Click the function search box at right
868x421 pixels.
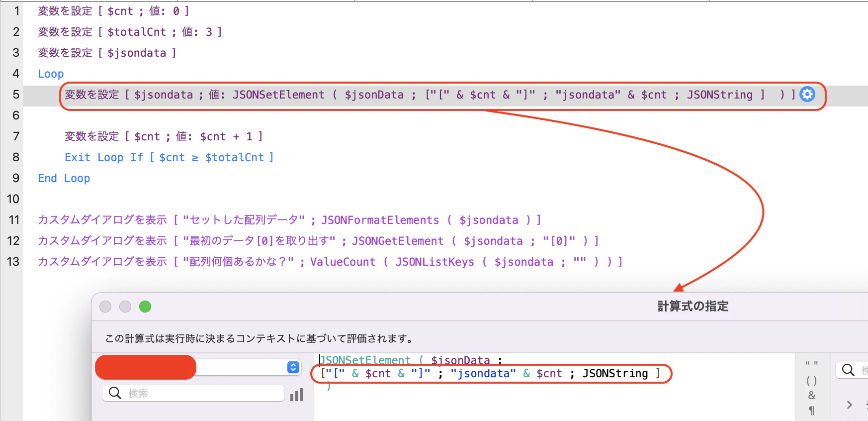click(852, 370)
